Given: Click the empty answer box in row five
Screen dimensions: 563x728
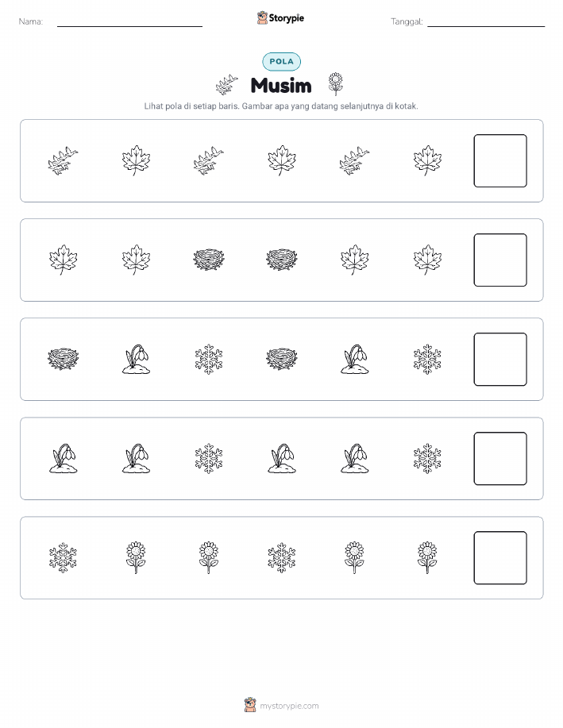Looking at the screenshot, I should [x=500, y=557].
